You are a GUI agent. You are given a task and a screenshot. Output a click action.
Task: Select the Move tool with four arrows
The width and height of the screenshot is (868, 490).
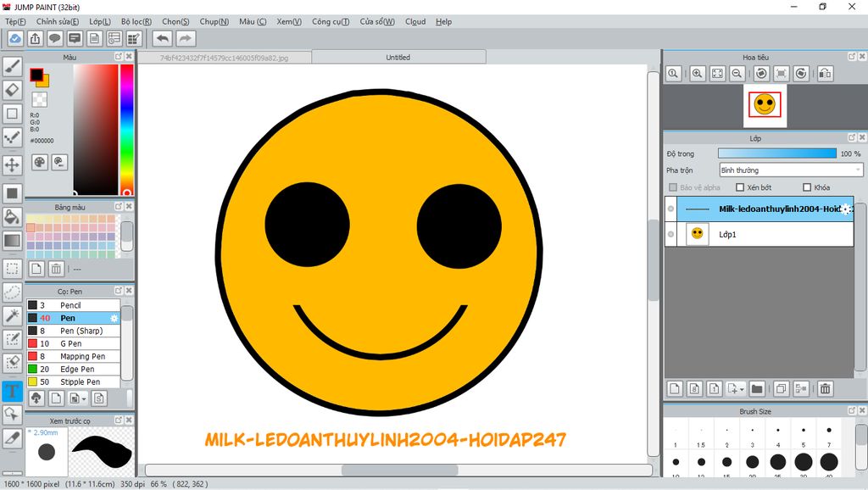(12, 164)
